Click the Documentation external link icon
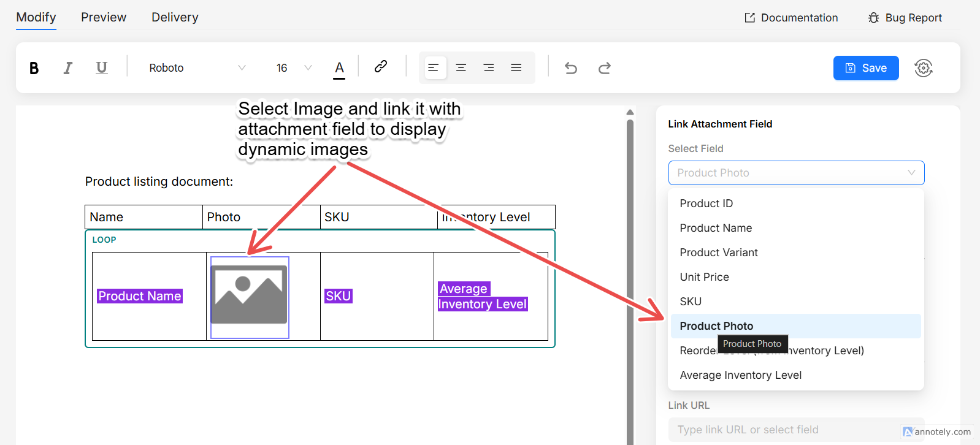Viewport: 980px width, 445px height. pyautogui.click(x=750, y=18)
